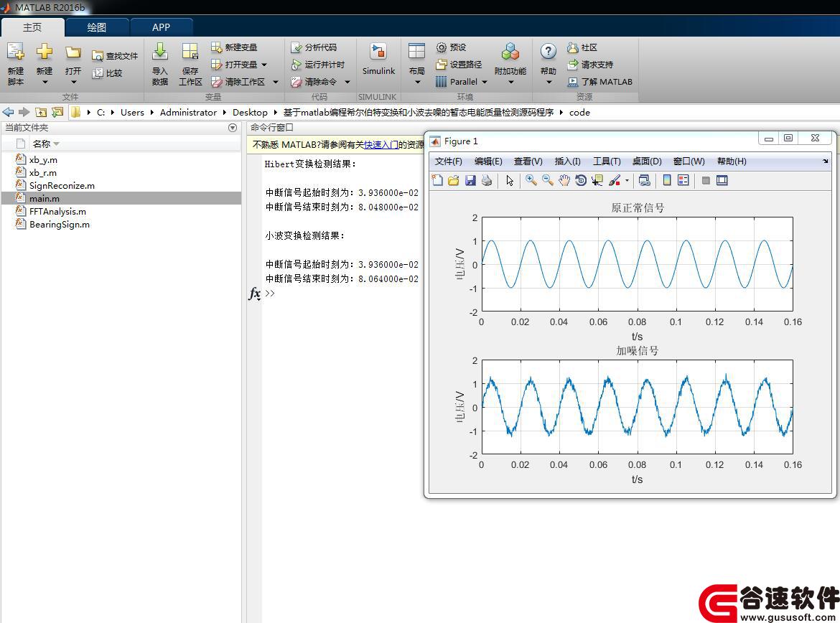Toggle Zoom Out tool in Figure 1
Screen dimensions: 840x623
point(548,181)
